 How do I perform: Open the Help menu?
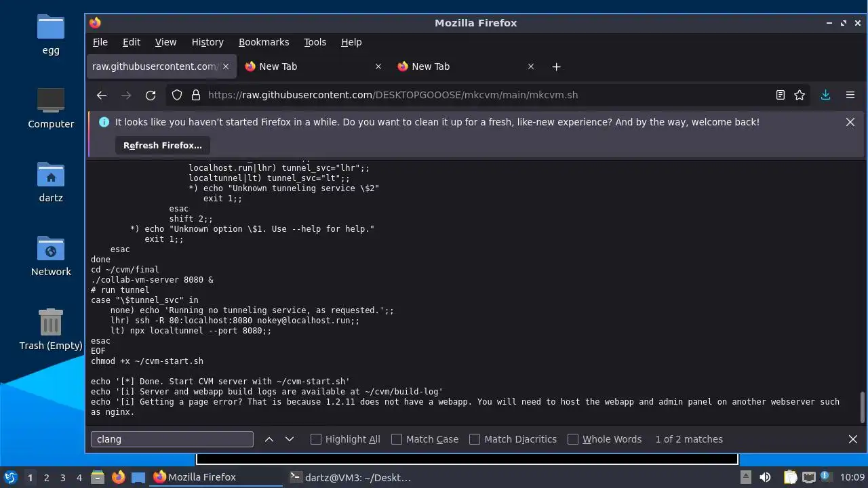tap(351, 42)
